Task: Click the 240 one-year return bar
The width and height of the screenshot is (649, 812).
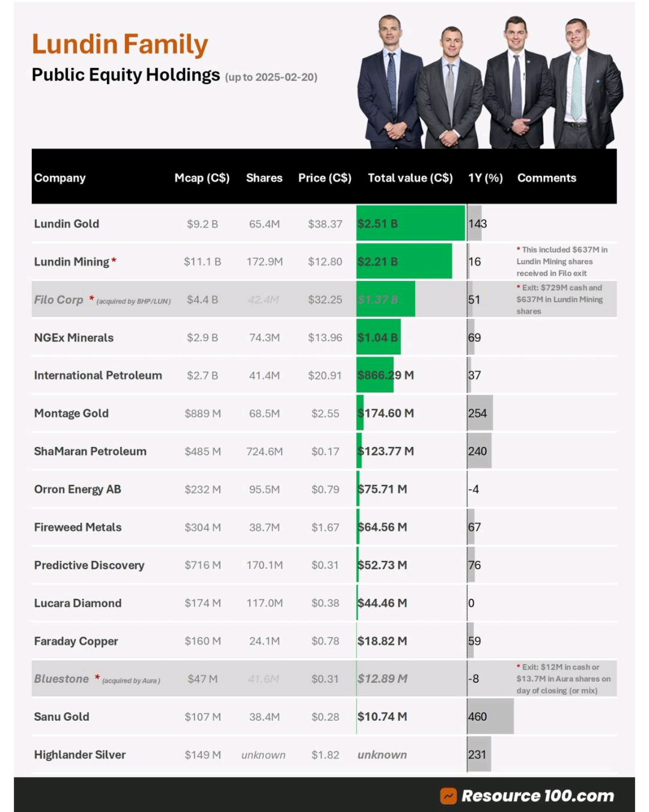Action: (480, 451)
